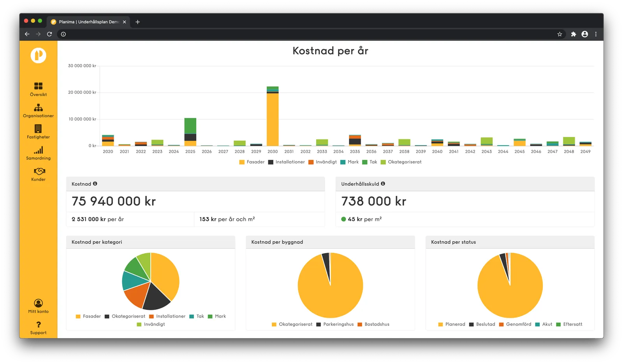Toggle Bostadshus legend in building pie chart
623x364 pixels.
click(x=373, y=324)
